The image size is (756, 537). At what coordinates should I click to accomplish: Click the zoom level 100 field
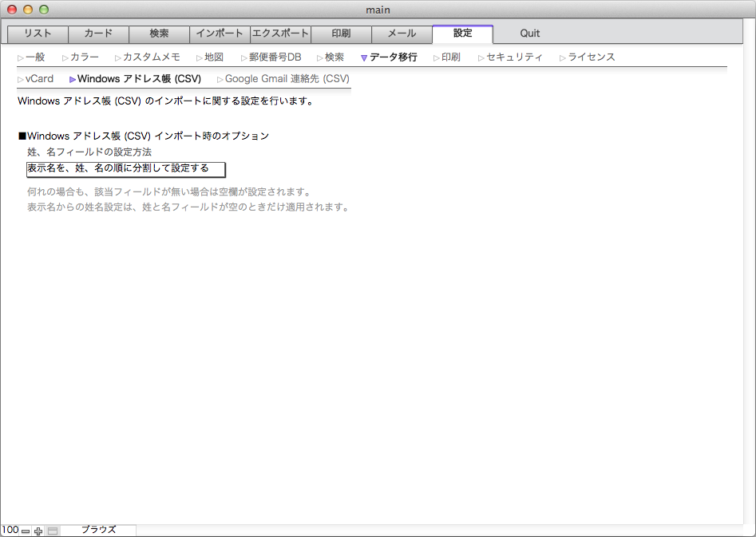click(x=10, y=530)
